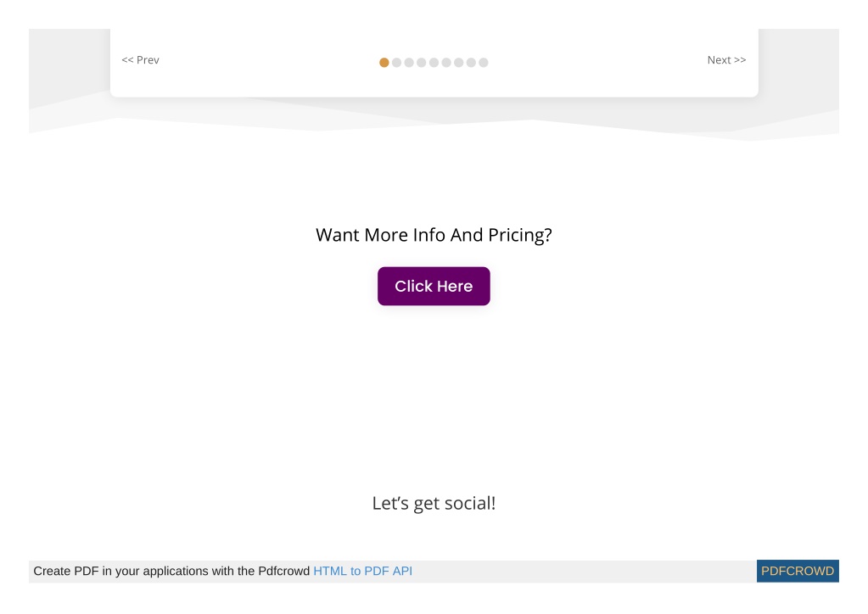This screenshot has height=614, width=868.
Task: Choose the last carousel pagination dot
Action: [484, 63]
